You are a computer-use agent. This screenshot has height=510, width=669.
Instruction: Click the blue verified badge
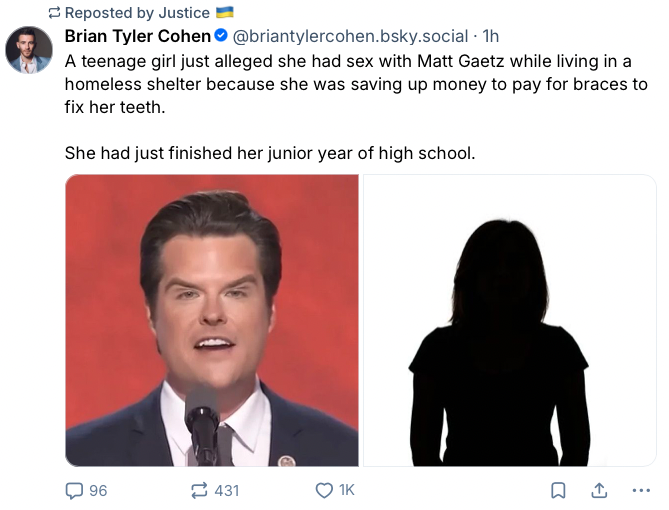tap(221, 36)
